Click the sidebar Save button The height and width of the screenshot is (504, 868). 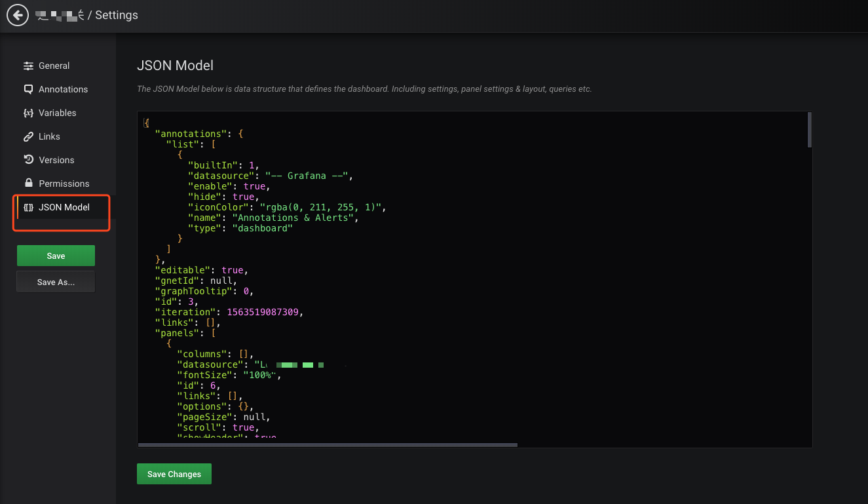coord(56,256)
